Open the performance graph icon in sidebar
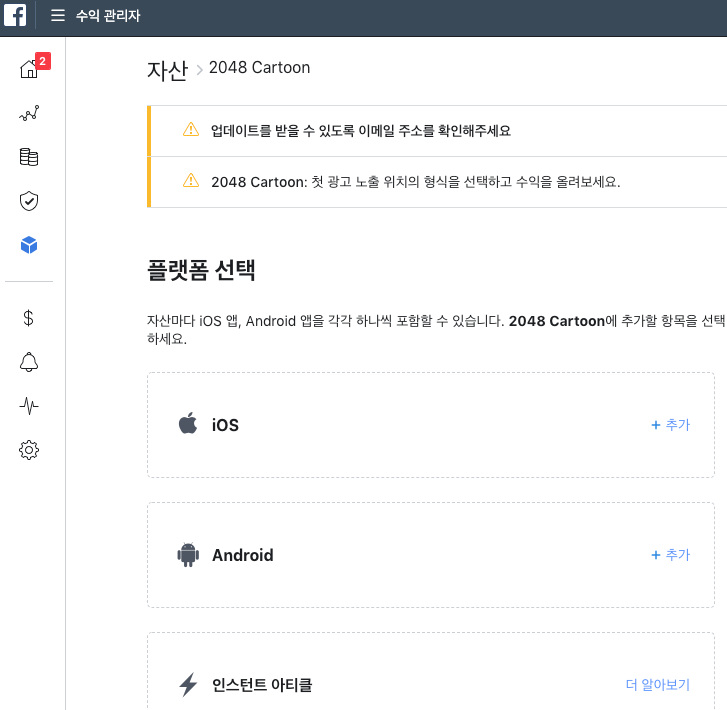The image size is (727, 710). tap(29, 113)
